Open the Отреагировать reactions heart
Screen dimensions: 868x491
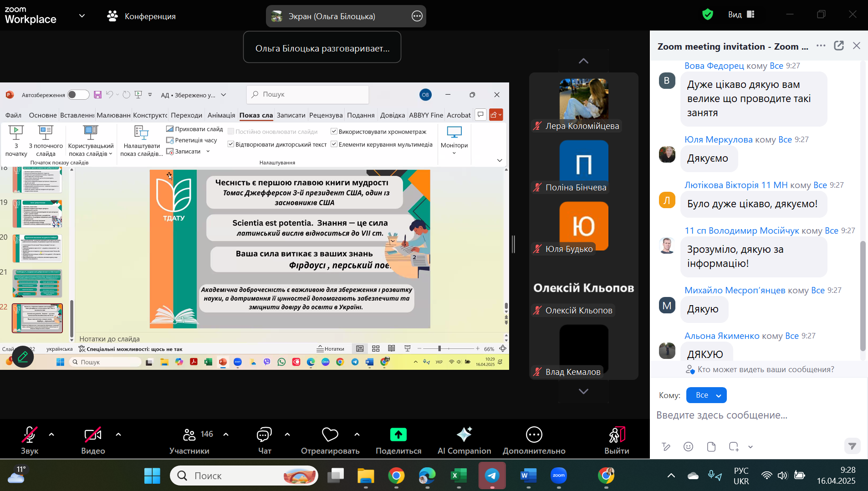[x=330, y=440]
